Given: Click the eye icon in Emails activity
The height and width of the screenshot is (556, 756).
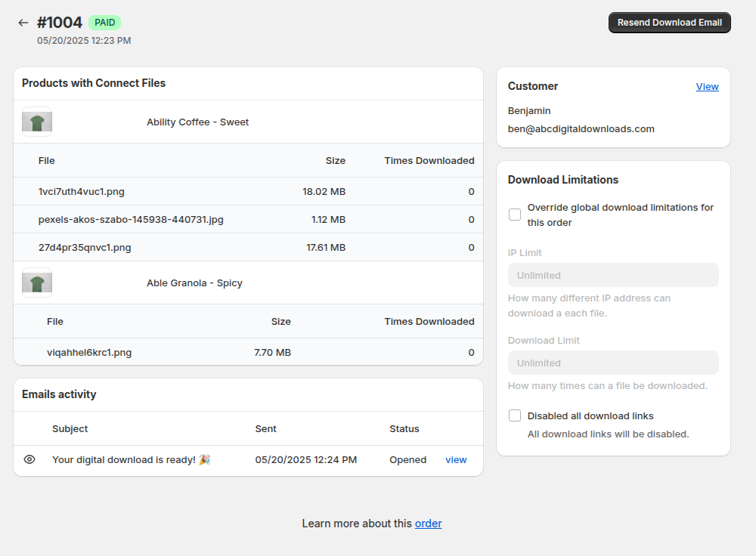Looking at the screenshot, I should (x=29, y=459).
